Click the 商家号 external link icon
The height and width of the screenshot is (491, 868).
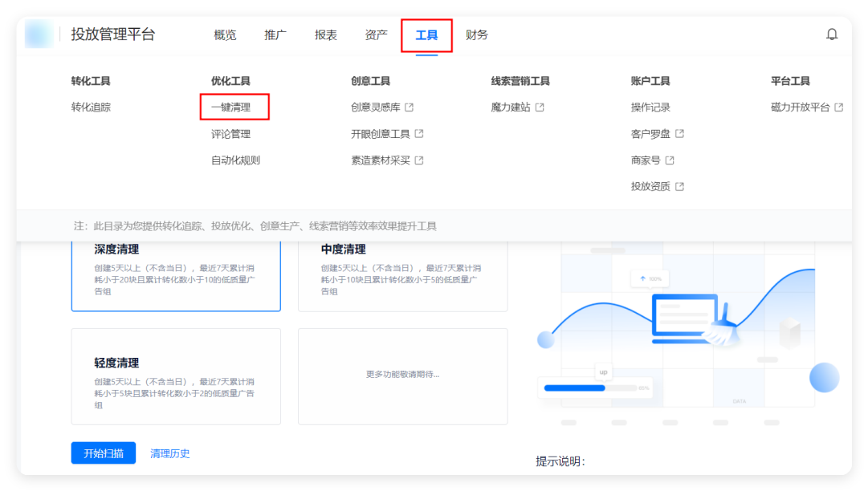coord(670,160)
